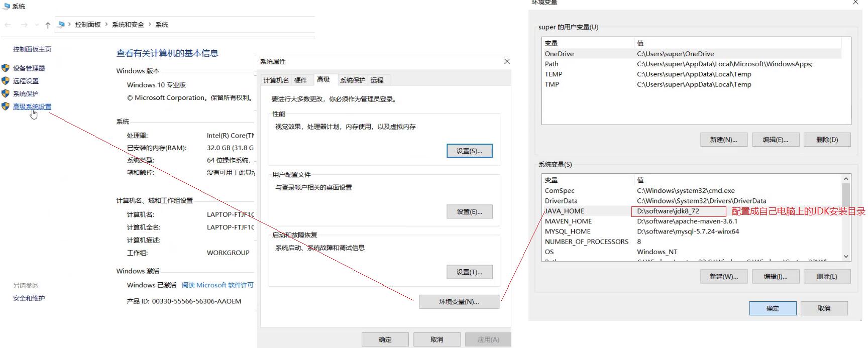Click the up arrow in System window
Image resolution: width=868 pixels, height=348 pixels.
tap(48, 25)
